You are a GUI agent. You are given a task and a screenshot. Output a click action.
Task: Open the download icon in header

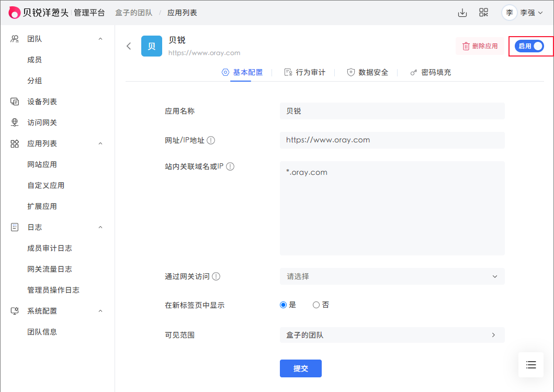point(462,13)
